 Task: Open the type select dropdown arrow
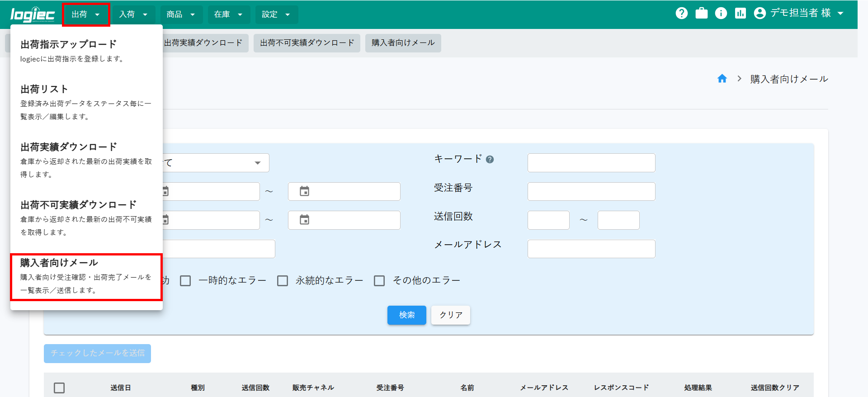(x=257, y=163)
